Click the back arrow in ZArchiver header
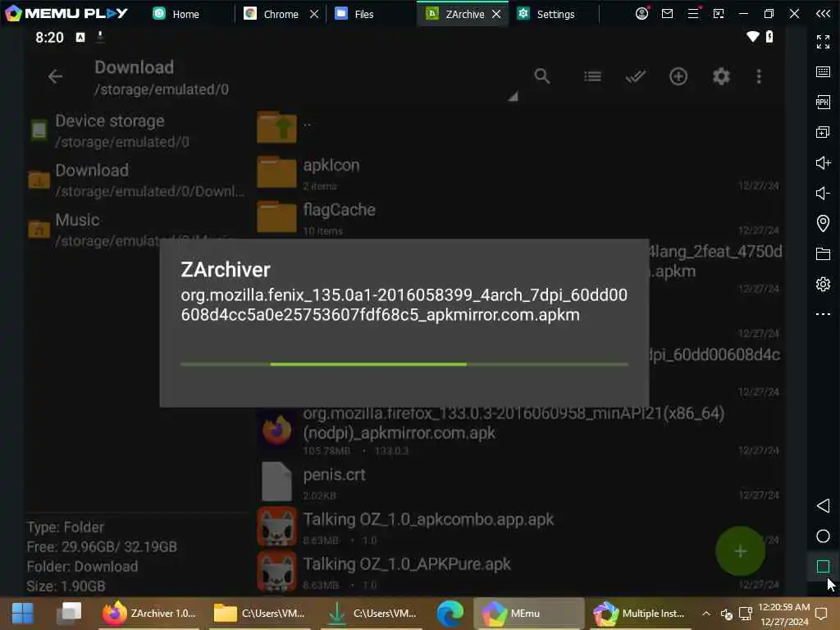The image size is (840, 630). 55,76
